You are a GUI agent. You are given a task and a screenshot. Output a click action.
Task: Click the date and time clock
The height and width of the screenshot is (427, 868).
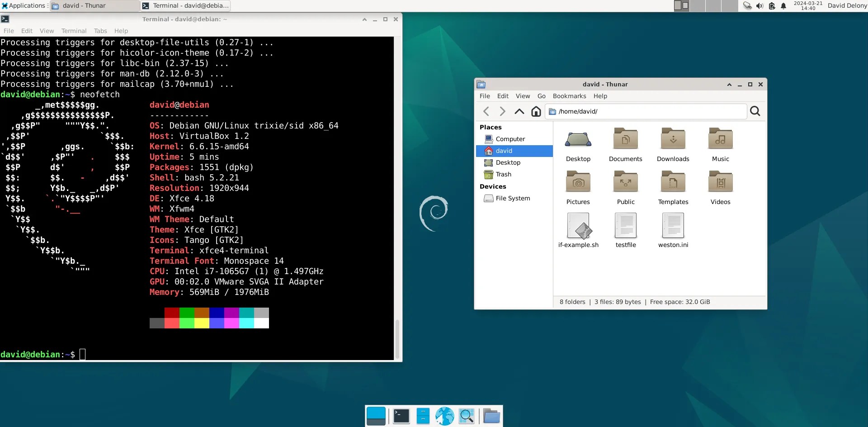coord(808,5)
